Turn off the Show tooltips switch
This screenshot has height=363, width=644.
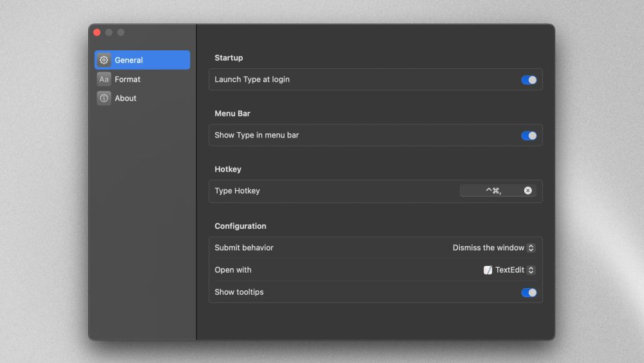[529, 293]
